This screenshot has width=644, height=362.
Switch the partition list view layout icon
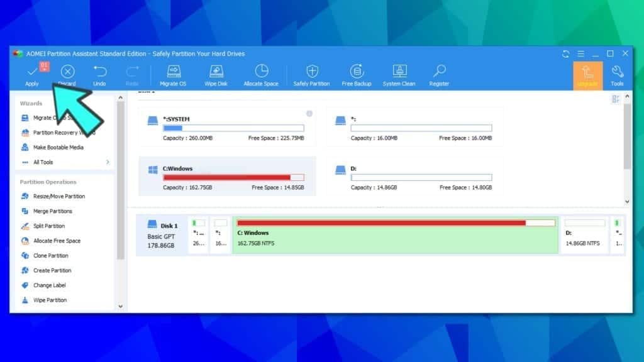(615, 99)
